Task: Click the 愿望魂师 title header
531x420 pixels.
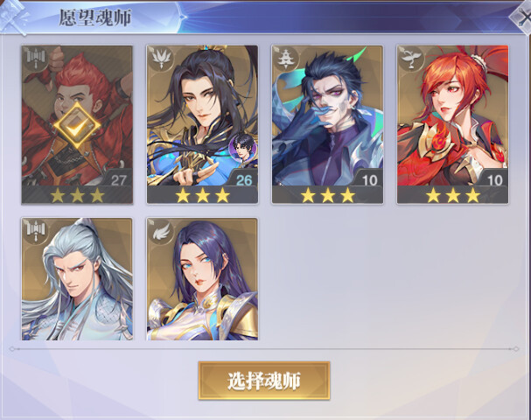Action: click(x=94, y=17)
